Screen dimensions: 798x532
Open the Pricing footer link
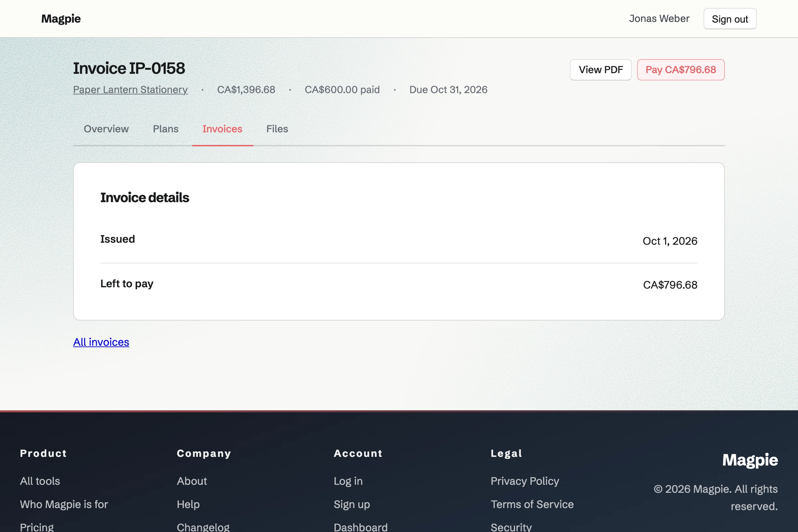click(x=37, y=527)
